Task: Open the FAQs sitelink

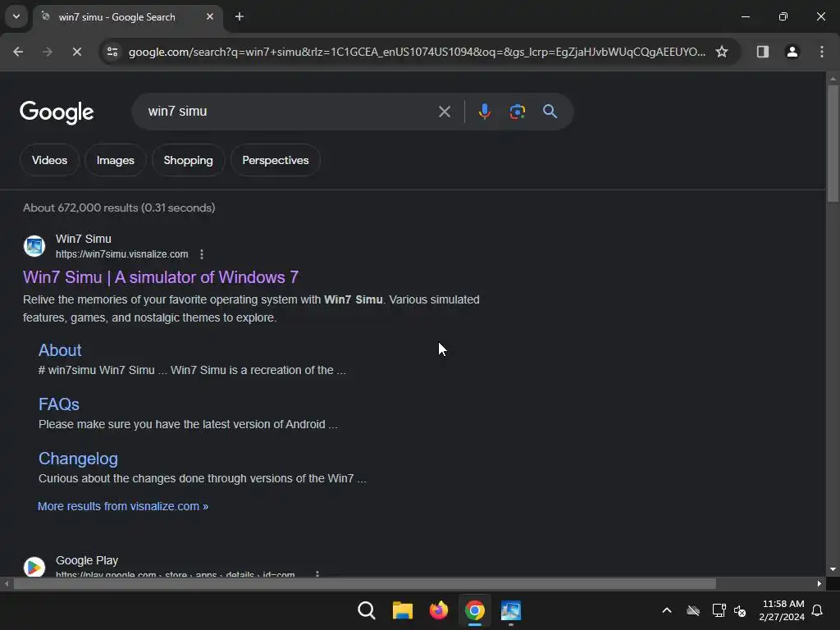Action: [x=59, y=404]
